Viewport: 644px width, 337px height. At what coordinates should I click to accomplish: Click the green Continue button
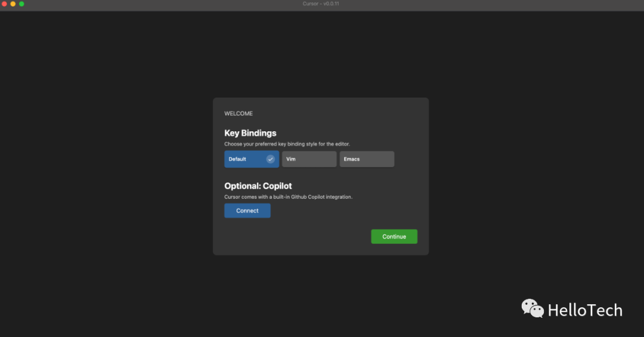(394, 236)
